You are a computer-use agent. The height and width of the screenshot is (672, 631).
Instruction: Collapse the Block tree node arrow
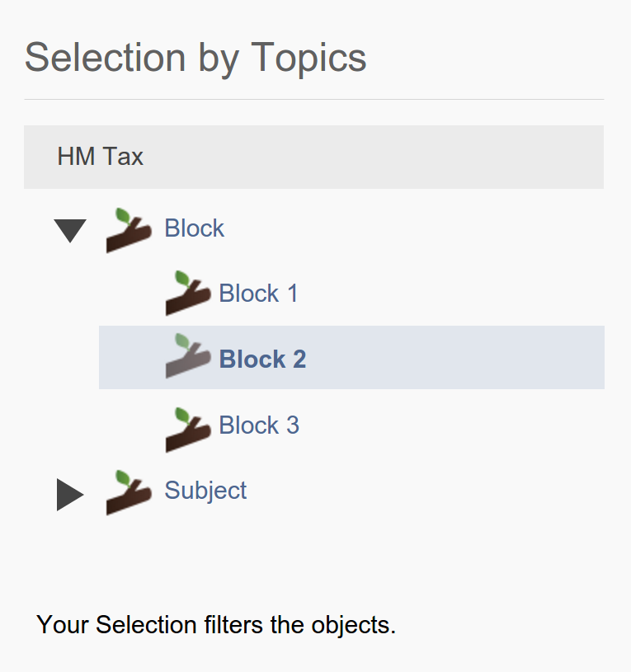(70, 230)
